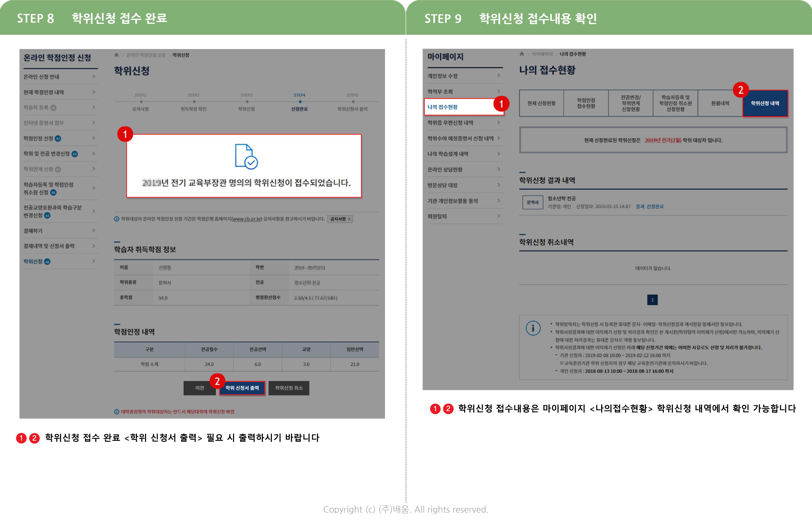812x520 pixels.
Task: Click the badge next to 취소원 신청
Action: pyautogui.click(x=53, y=192)
